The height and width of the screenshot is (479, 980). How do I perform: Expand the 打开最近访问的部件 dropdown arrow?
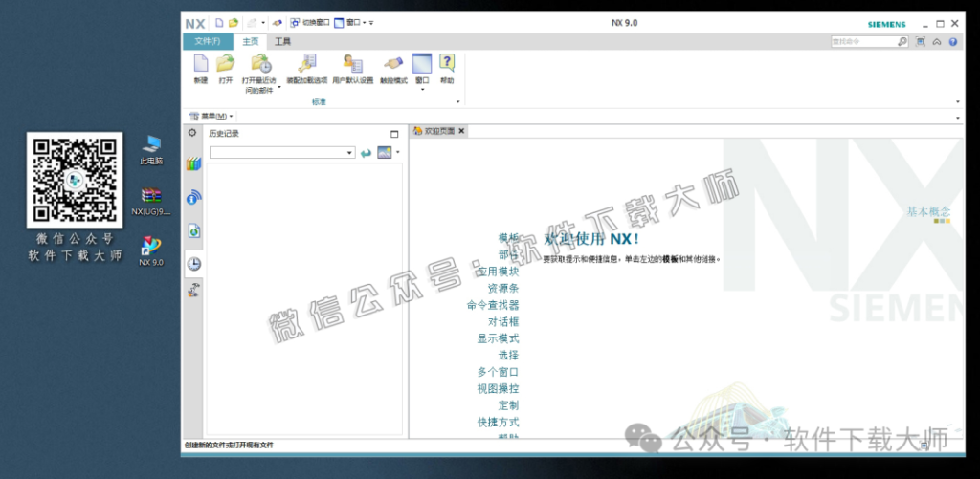(279, 88)
